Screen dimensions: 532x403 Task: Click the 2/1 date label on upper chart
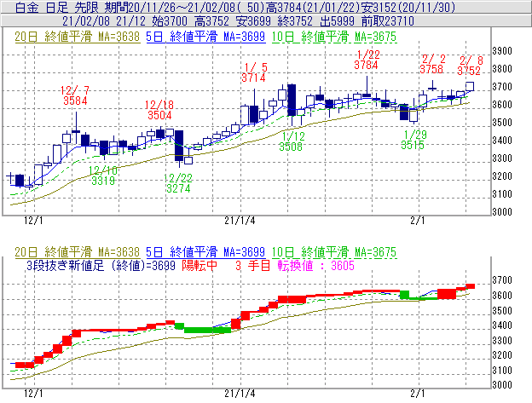point(417,221)
